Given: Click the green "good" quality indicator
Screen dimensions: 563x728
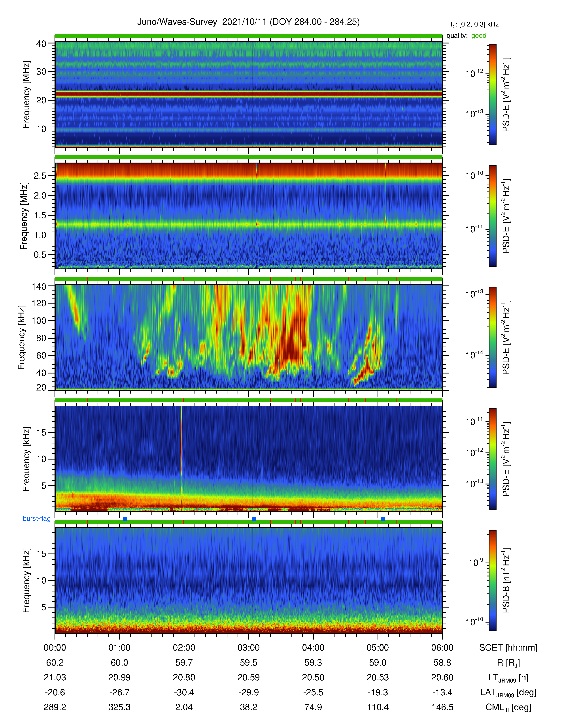Looking at the screenshot, I should [x=479, y=36].
